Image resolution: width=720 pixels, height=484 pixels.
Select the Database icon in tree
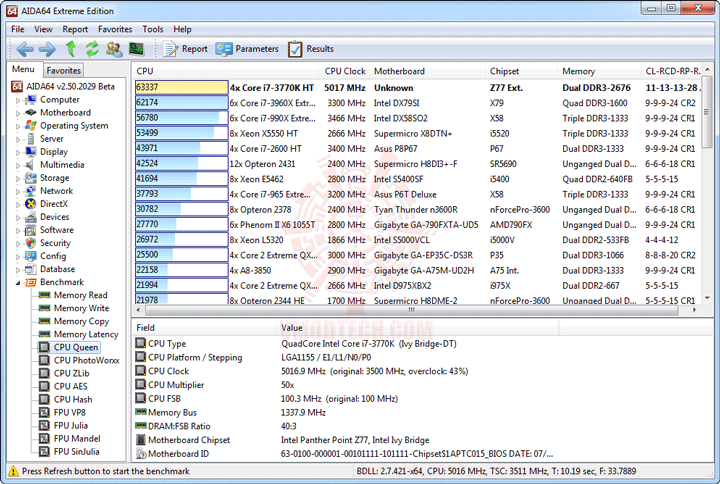click(31, 269)
